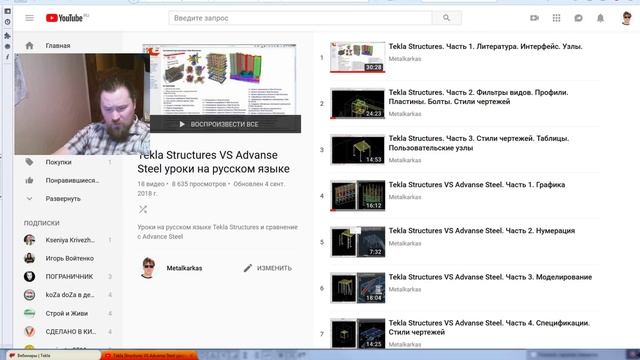Switch to orange 'Tekla Structures VS Advanse Steel' tab
Viewport: 640px width, 360px height.
[x=149, y=356]
